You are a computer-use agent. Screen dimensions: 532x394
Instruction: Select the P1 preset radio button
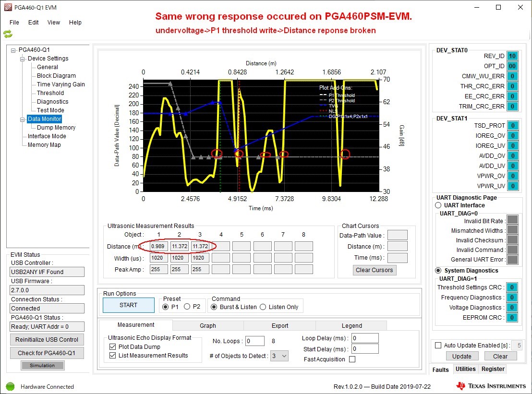click(x=165, y=307)
